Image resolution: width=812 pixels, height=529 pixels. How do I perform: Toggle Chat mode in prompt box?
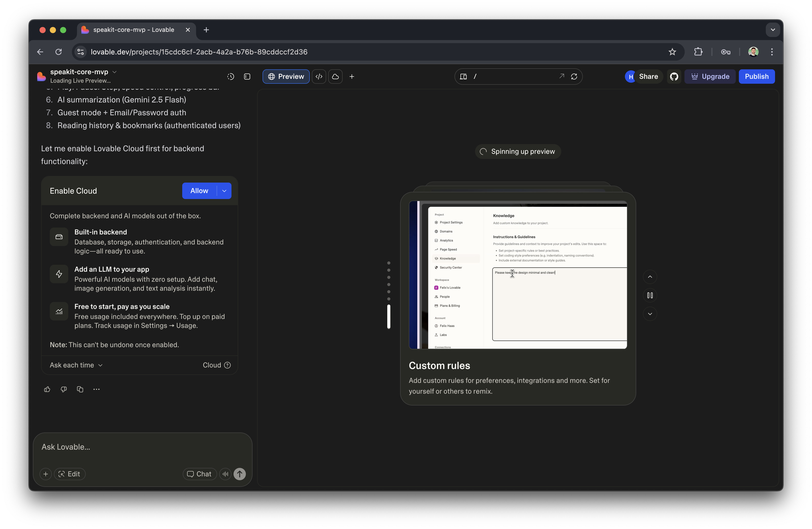[200, 474]
